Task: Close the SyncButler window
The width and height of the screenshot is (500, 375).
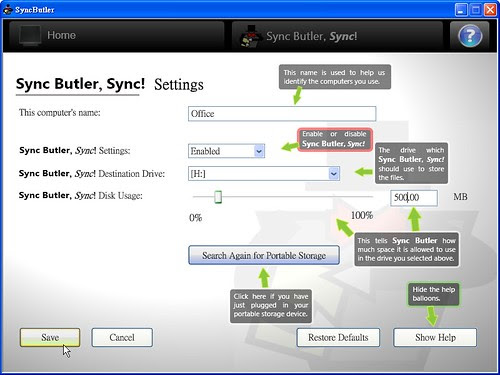Action: [x=490, y=10]
